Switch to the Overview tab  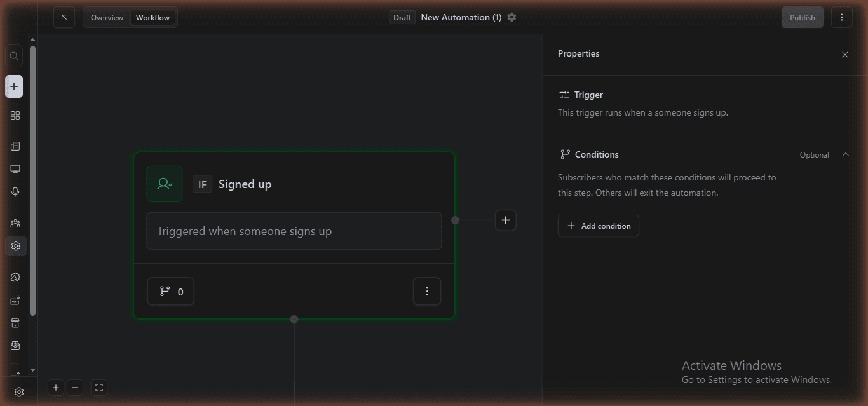[x=107, y=17]
